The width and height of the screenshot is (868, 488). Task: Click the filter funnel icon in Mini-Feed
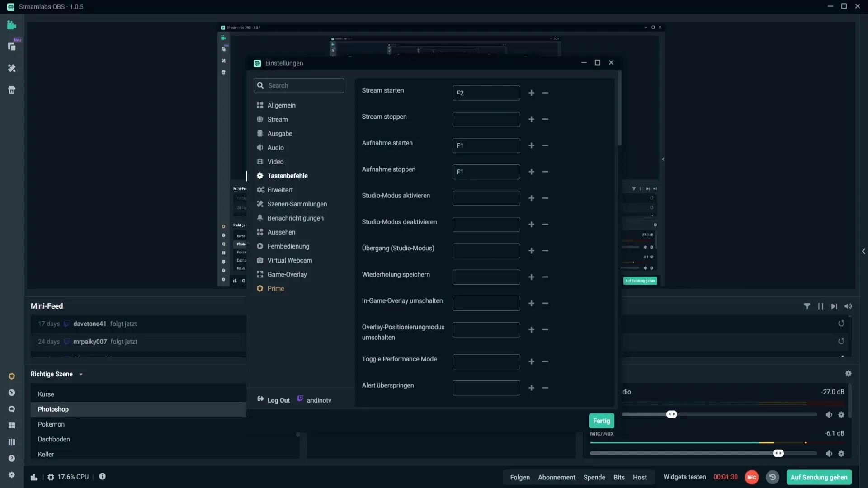tap(807, 306)
